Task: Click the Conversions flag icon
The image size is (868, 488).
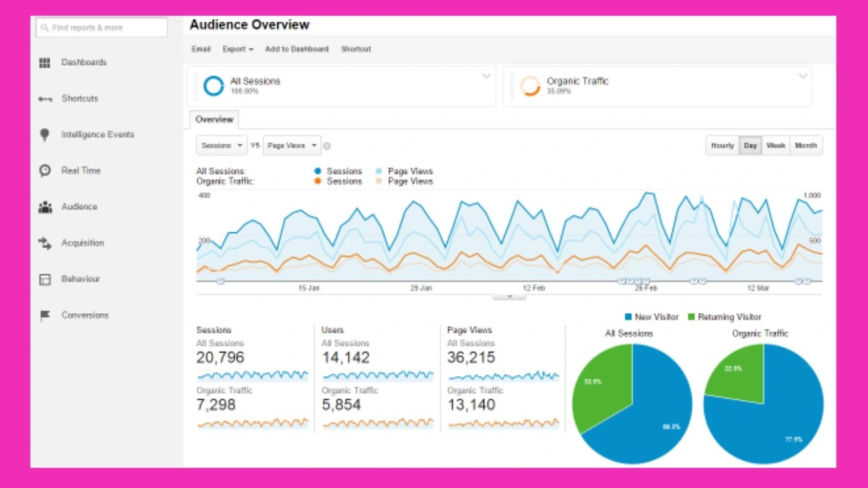Action: (45, 315)
